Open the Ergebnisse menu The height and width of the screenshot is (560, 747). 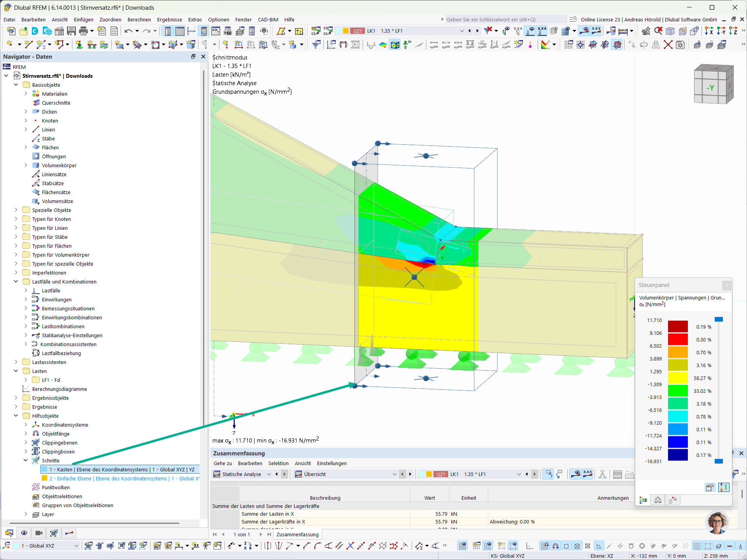(x=169, y=19)
